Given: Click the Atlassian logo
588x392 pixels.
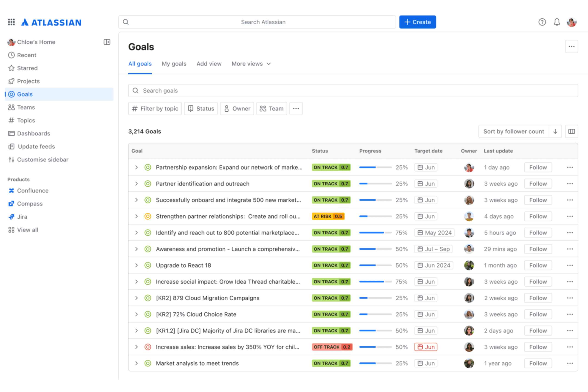Looking at the screenshot, I should (x=51, y=22).
